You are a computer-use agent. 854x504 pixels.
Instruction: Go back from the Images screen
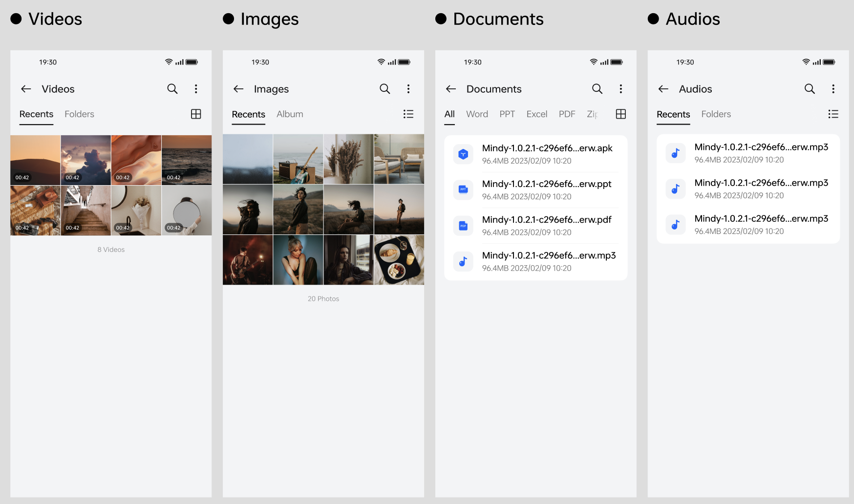click(238, 89)
